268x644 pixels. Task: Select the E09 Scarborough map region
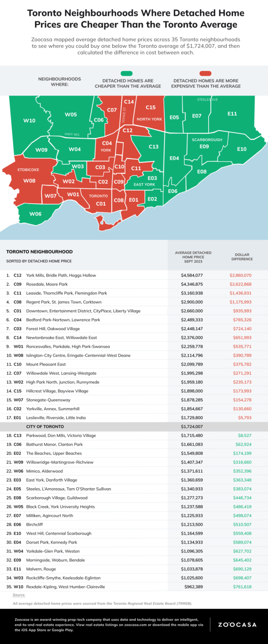(x=204, y=146)
